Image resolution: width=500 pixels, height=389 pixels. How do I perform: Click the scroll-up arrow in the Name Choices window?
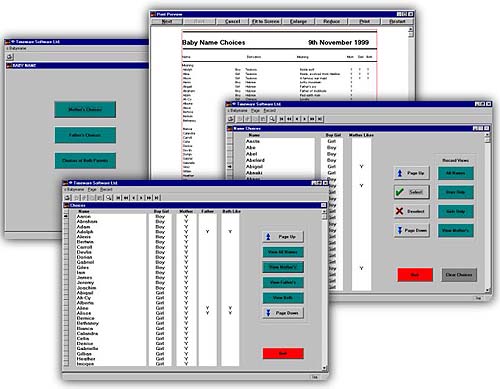487,134
